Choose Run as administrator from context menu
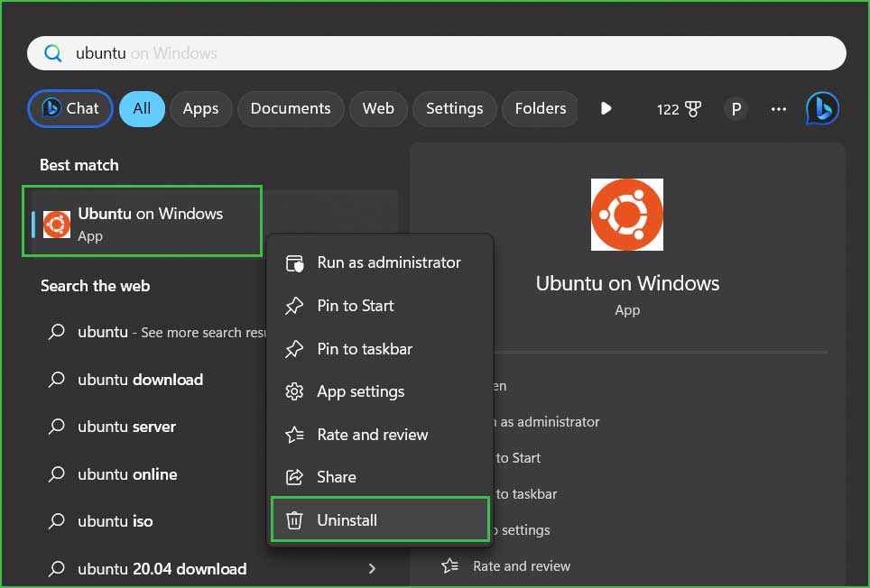This screenshot has height=588, width=870. point(380,262)
